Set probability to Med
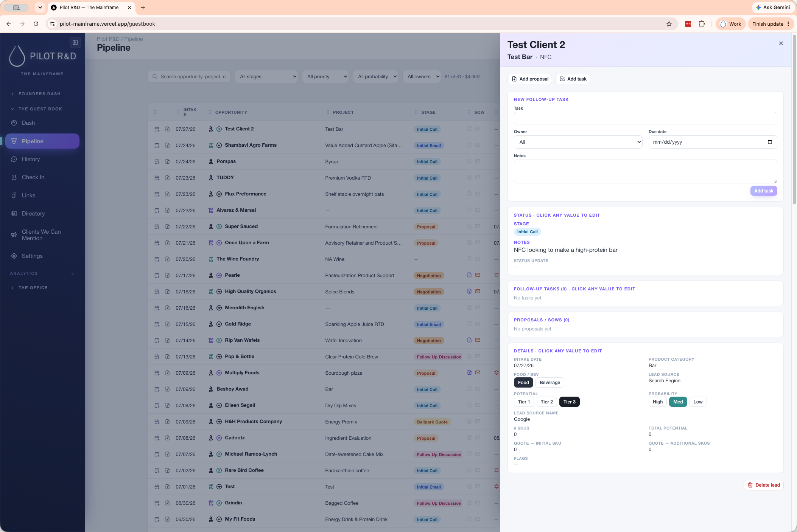 (x=678, y=402)
